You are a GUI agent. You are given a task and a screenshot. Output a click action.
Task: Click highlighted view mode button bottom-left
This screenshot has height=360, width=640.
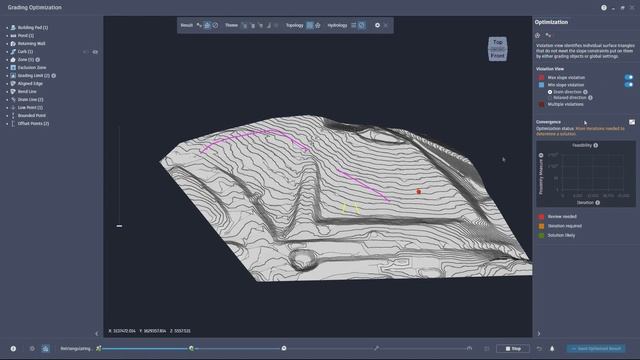click(45, 349)
